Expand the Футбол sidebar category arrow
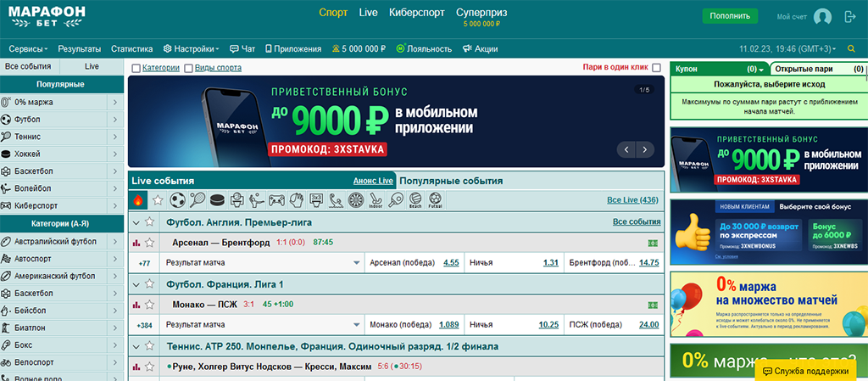The height and width of the screenshot is (381, 868). click(x=115, y=119)
